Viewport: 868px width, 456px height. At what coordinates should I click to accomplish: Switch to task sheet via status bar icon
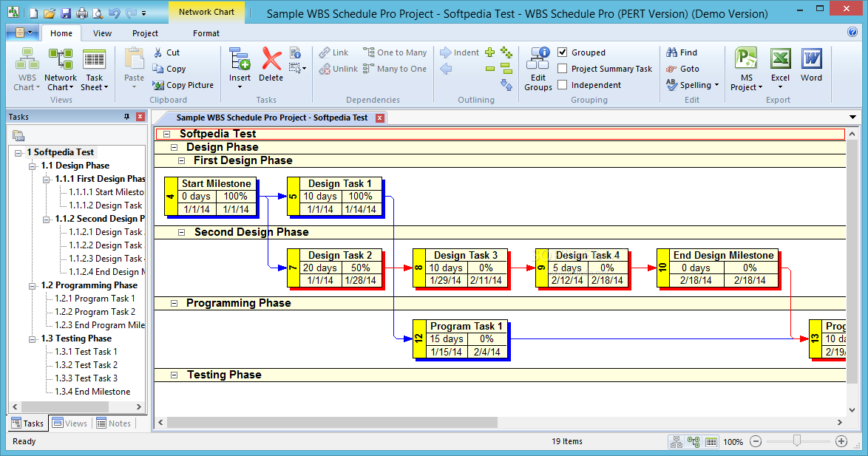coord(711,442)
